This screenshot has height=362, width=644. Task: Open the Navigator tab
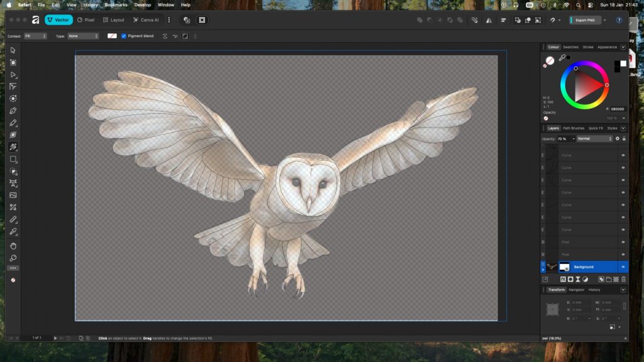tap(576, 290)
